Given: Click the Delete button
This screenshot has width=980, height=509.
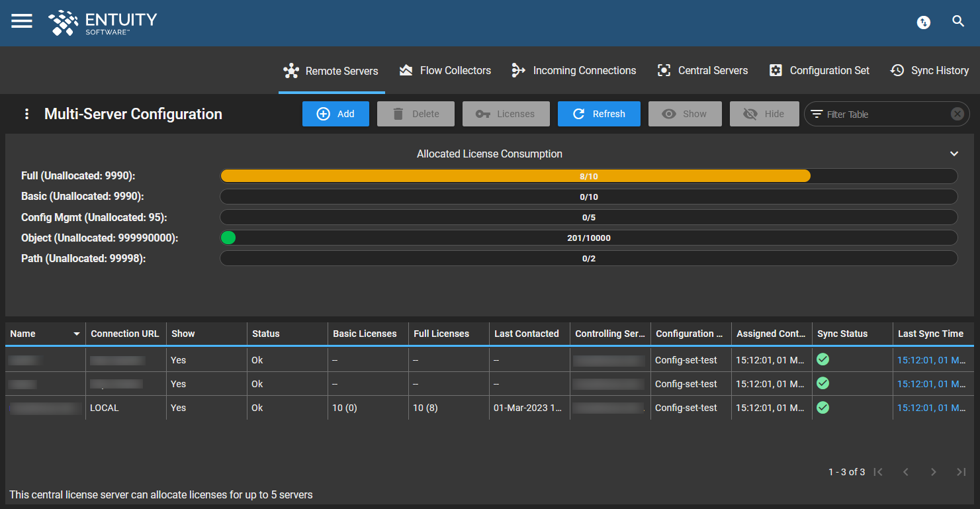Looking at the screenshot, I should pos(416,114).
